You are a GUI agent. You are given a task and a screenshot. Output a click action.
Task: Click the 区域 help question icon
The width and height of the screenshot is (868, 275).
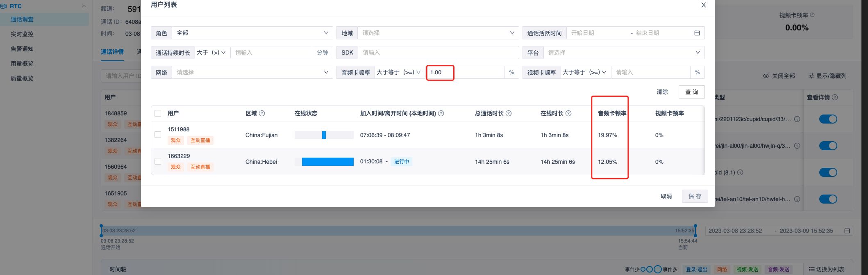(262, 113)
